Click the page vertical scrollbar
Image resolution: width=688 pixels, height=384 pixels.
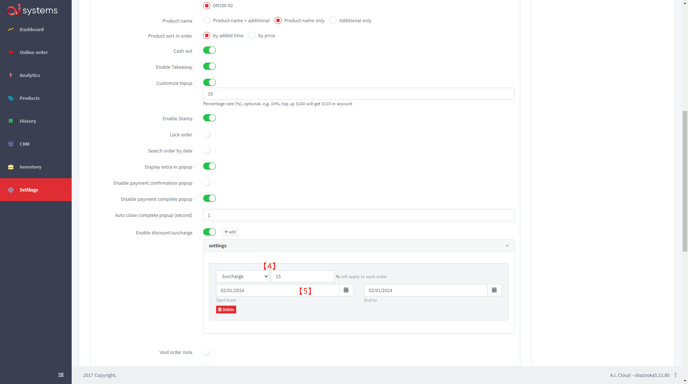tap(684, 181)
